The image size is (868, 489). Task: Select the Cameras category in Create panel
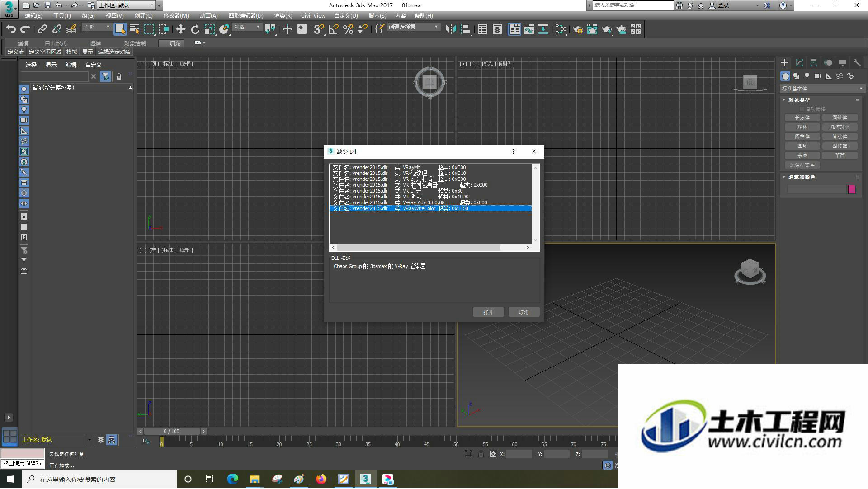(x=818, y=76)
